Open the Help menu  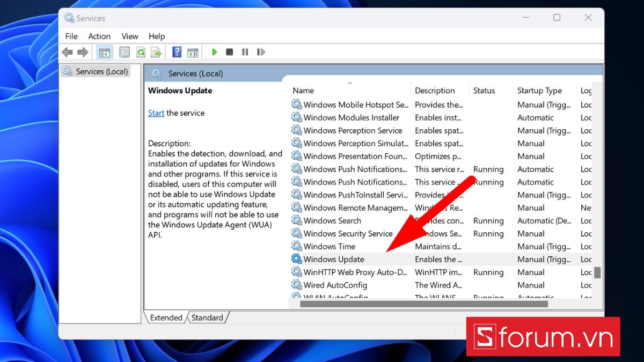[157, 36]
